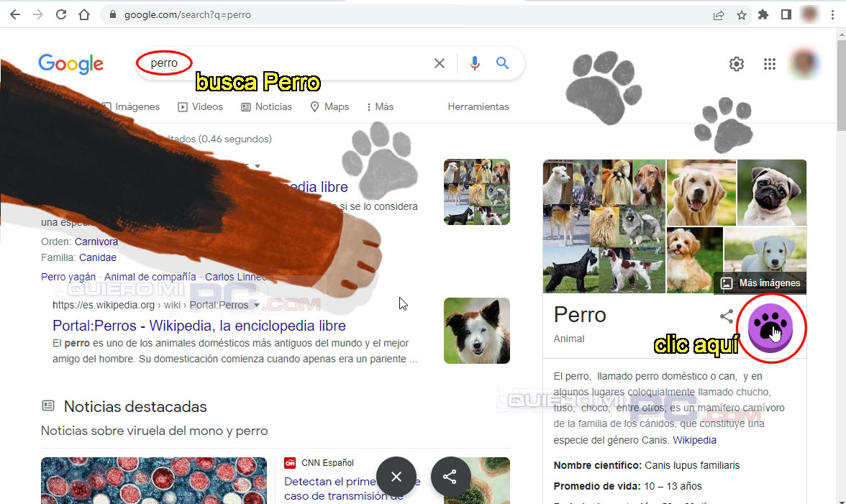Screen dimensions: 846x504
Task: Go to the browser home page
Action: (84, 14)
